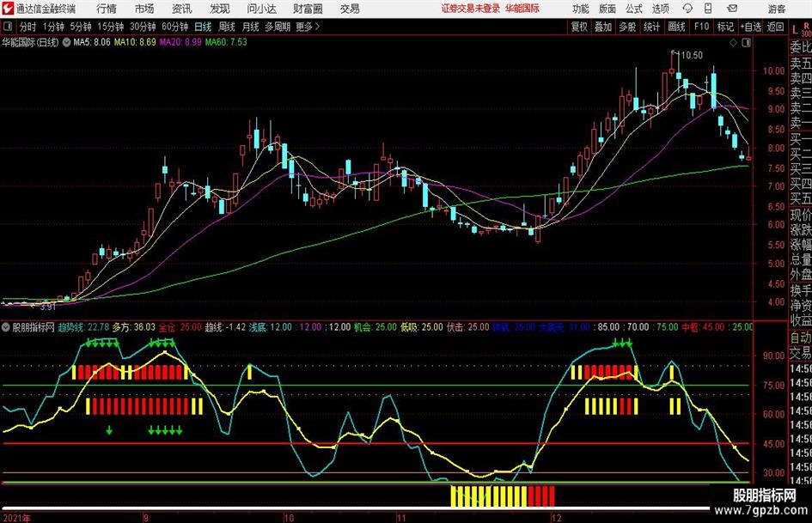This screenshot has width=812, height=523.
Task: Add stock with the +自选 button
Action: (751, 27)
